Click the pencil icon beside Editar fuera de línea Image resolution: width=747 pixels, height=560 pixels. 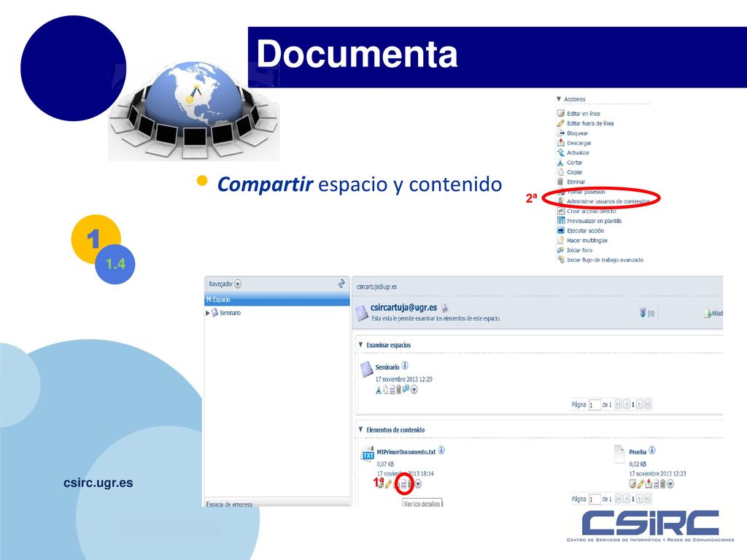click(x=561, y=123)
